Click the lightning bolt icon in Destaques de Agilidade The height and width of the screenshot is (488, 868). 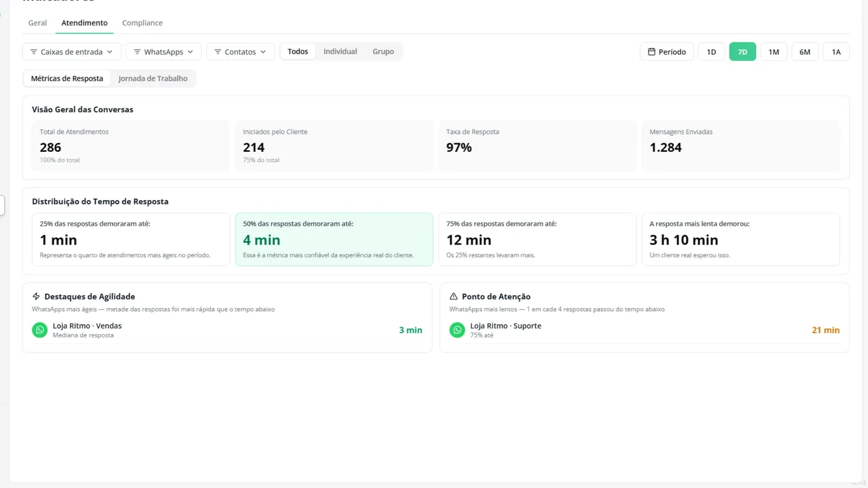pos(36,297)
